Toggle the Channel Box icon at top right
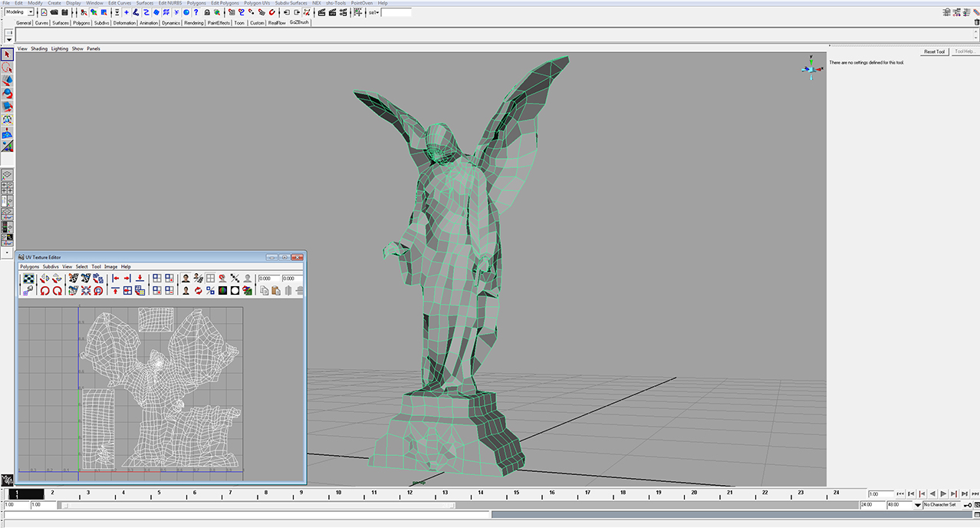This screenshot has width=980, height=528. (x=966, y=12)
